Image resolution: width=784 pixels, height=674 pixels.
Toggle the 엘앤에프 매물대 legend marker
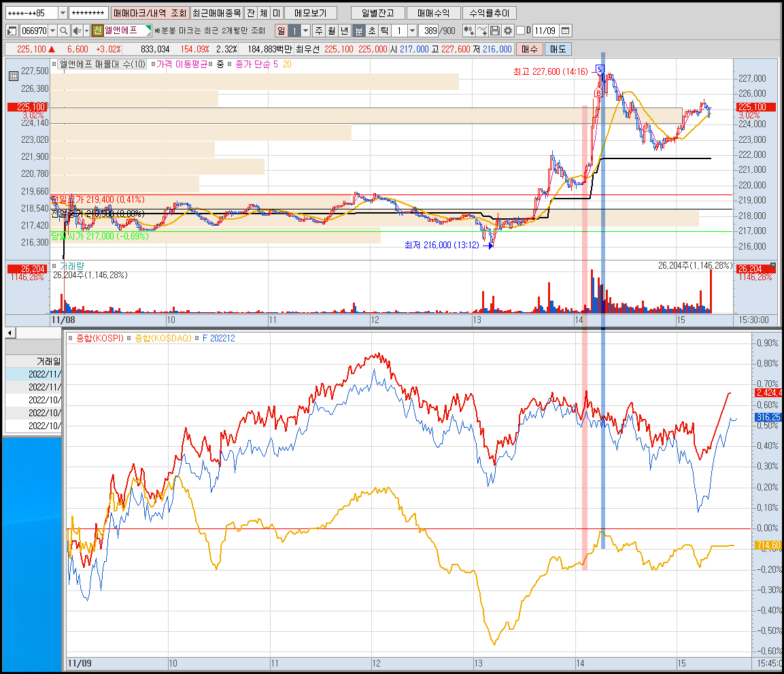click(54, 64)
